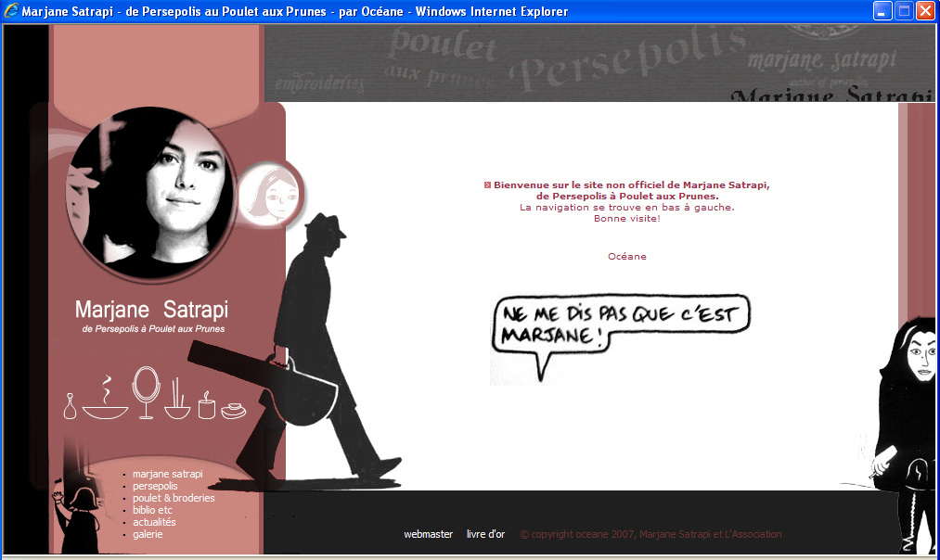940x560 pixels.
Task: Contact the webmaster via footer link
Action: [428, 534]
